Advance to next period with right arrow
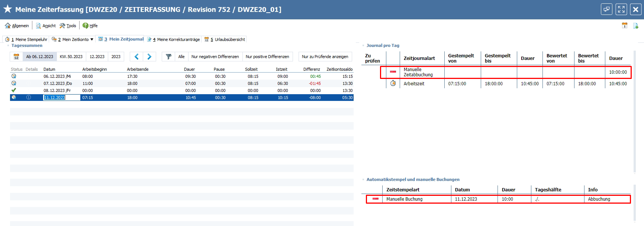644x226 pixels. tap(149, 57)
